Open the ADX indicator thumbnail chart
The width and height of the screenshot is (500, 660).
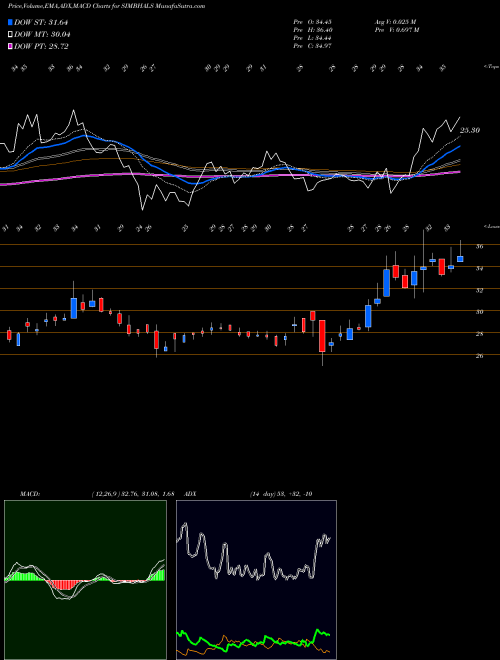(x=256, y=580)
